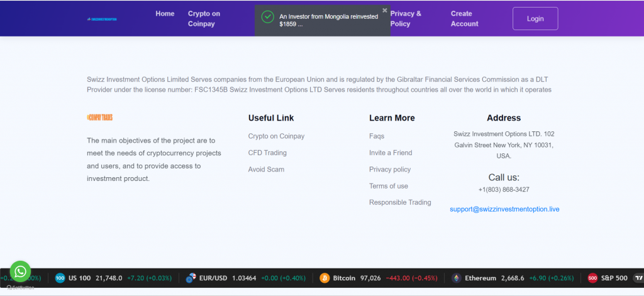
Task: Open the CFD Trading link
Action: click(x=267, y=153)
